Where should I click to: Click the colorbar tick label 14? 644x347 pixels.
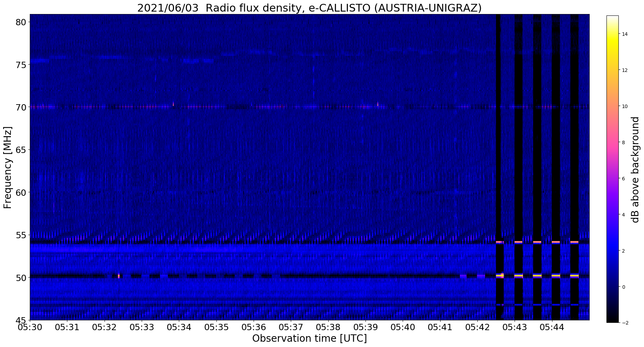click(x=625, y=34)
